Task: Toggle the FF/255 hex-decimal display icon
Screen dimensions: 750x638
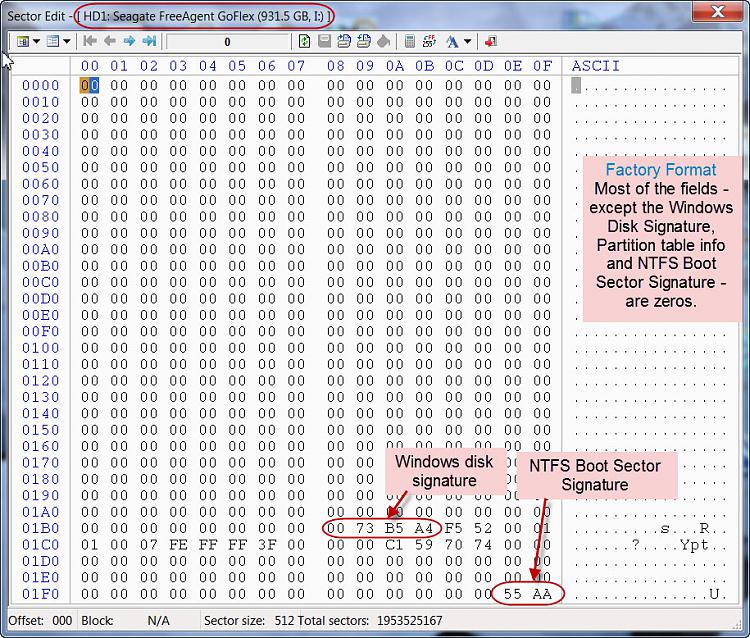Action: tap(430, 42)
